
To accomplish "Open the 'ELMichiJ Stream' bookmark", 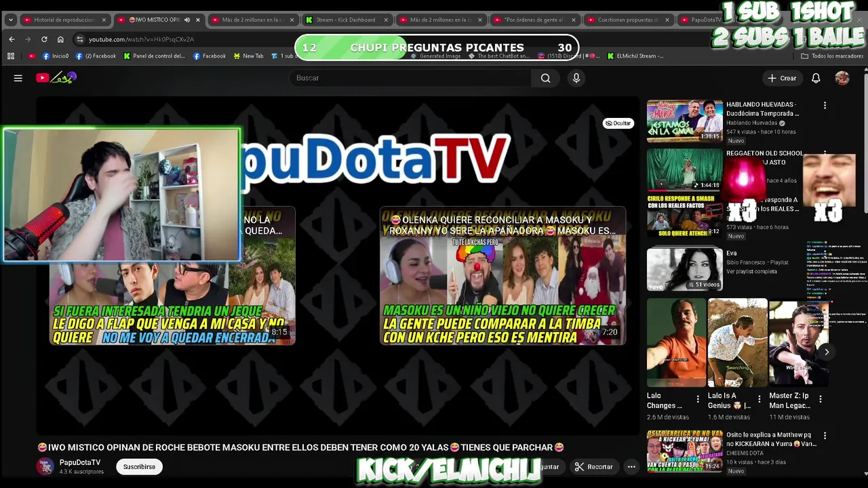I will (x=635, y=56).
